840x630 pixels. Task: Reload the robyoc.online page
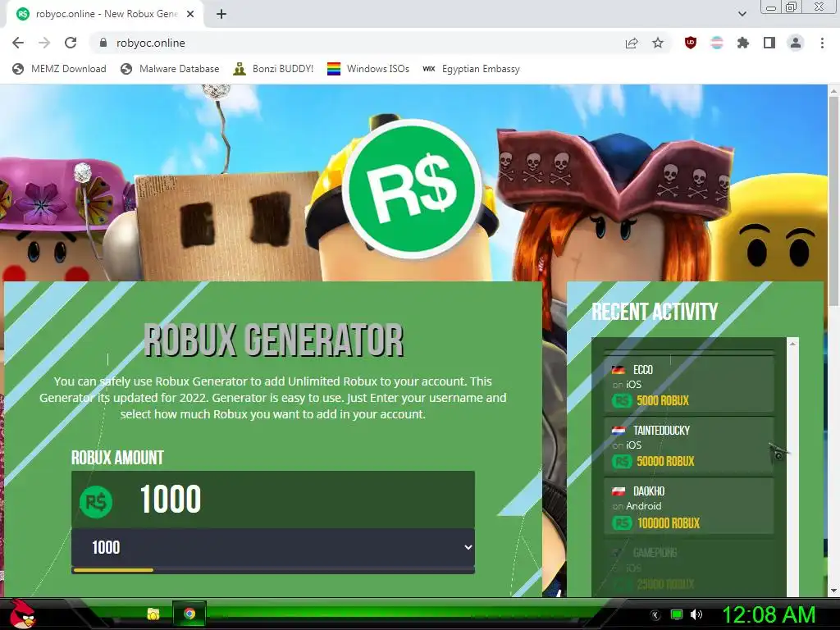pos(71,43)
